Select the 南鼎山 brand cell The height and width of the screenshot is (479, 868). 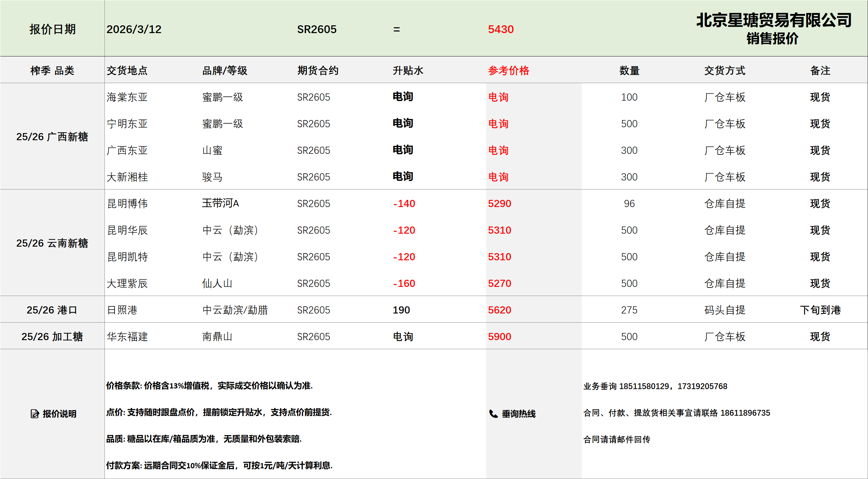point(217,337)
